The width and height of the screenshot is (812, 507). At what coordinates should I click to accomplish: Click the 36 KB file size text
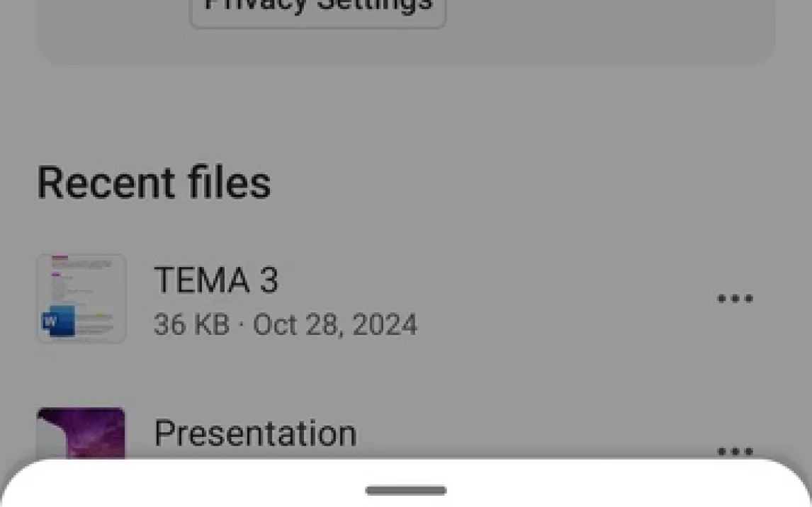point(191,325)
